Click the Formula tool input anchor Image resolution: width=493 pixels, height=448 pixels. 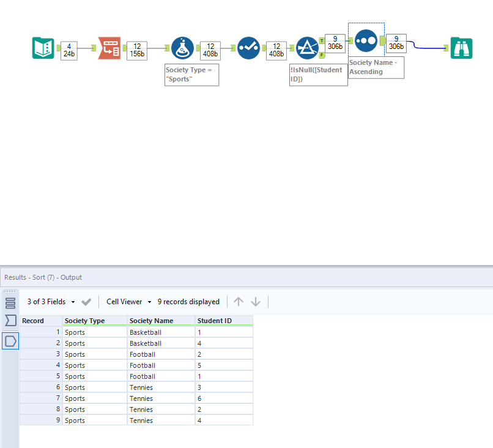[167, 48]
